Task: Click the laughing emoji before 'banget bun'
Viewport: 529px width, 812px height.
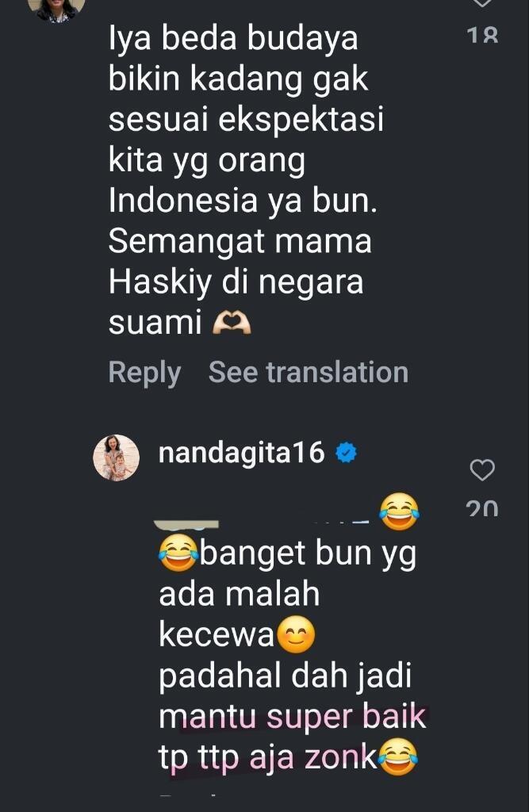Action: coord(177,553)
